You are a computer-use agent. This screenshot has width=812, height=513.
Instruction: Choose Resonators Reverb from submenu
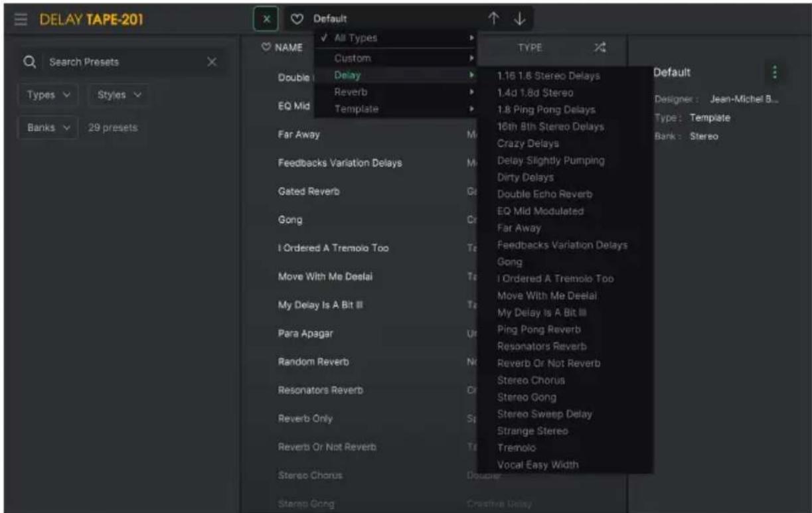(542, 346)
